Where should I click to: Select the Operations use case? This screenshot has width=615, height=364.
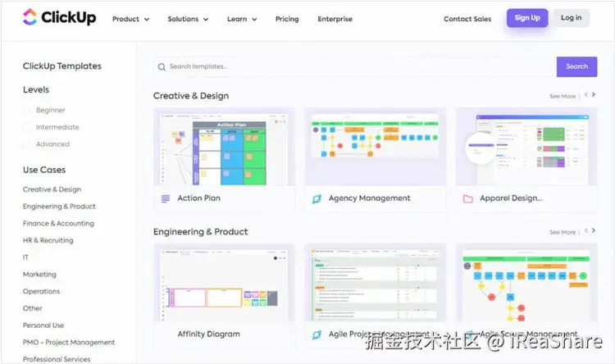point(41,291)
